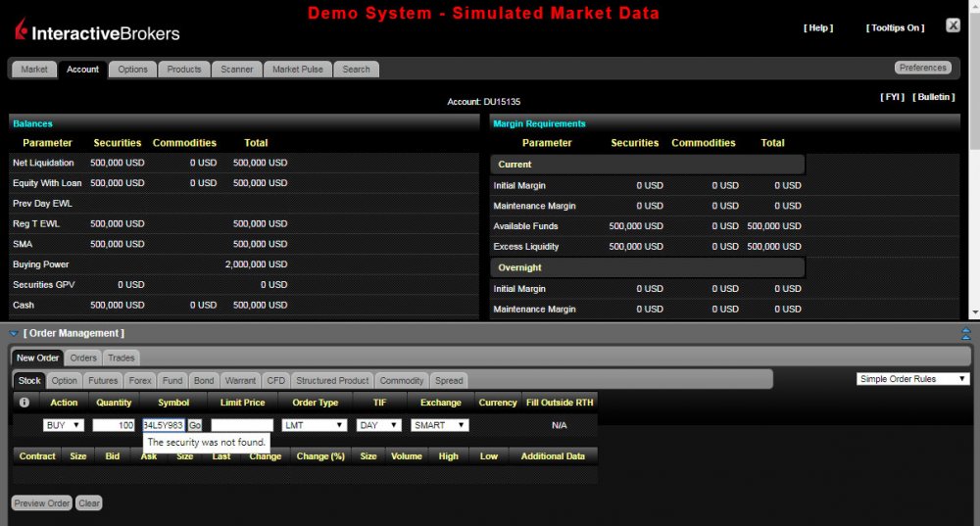Click the Preview Order button
Image resolution: width=980 pixels, height=526 pixels.
(42, 503)
